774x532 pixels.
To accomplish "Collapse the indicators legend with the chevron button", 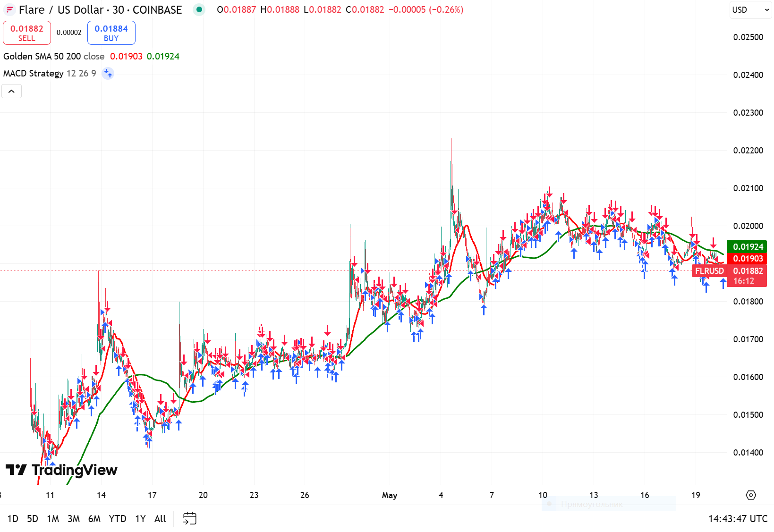I will 11,91.
